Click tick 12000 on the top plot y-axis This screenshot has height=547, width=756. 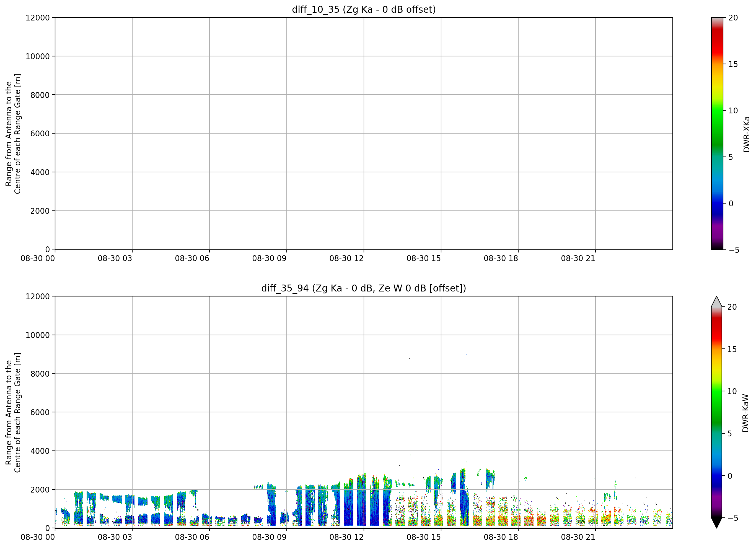pos(38,18)
